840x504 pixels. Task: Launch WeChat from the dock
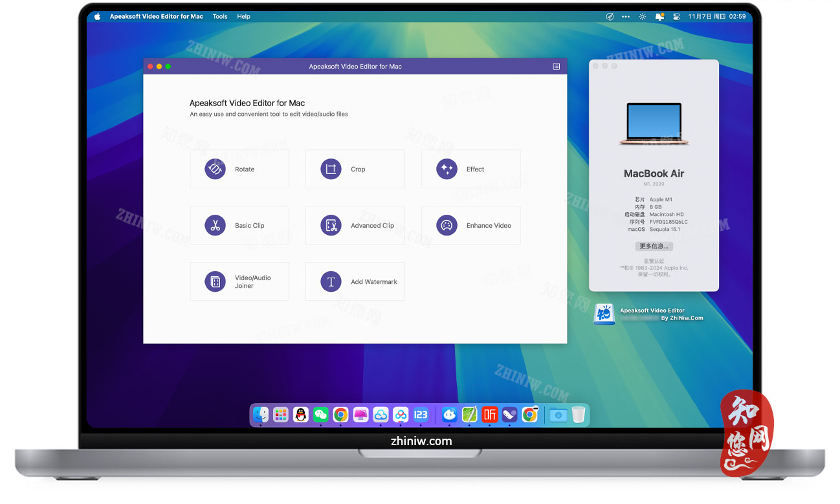tap(321, 415)
